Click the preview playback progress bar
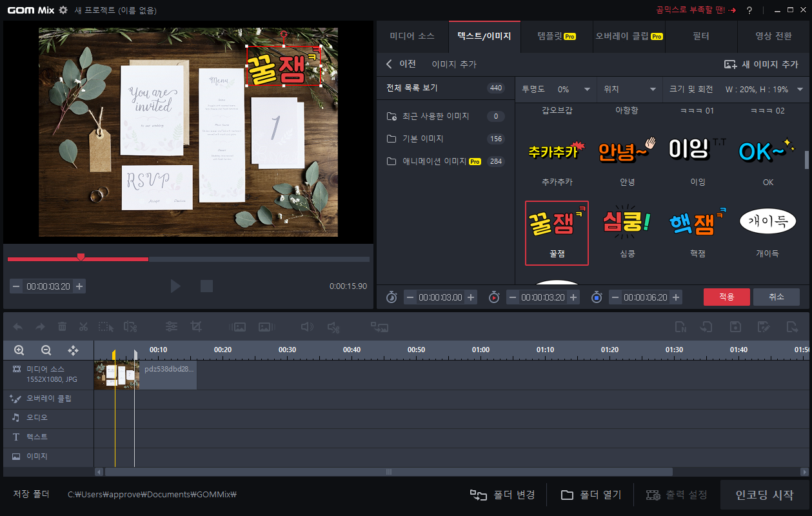Image resolution: width=812 pixels, height=516 pixels. click(188, 259)
